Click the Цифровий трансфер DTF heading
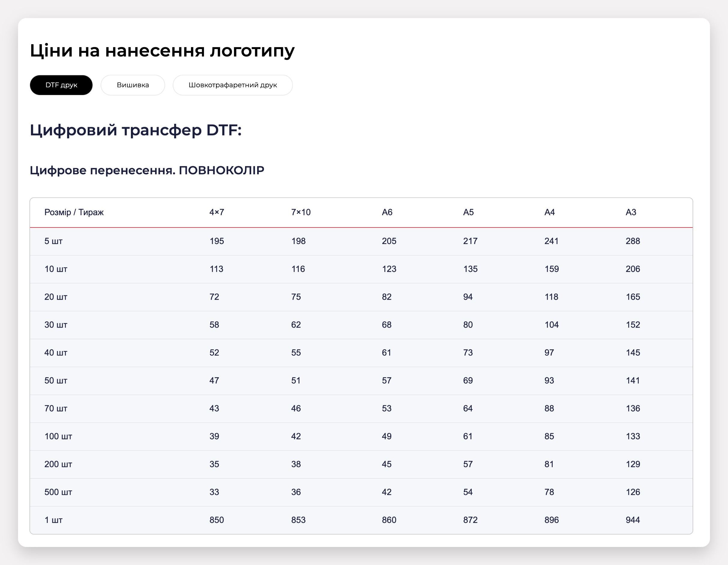The width and height of the screenshot is (728, 565). (x=136, y=130)
